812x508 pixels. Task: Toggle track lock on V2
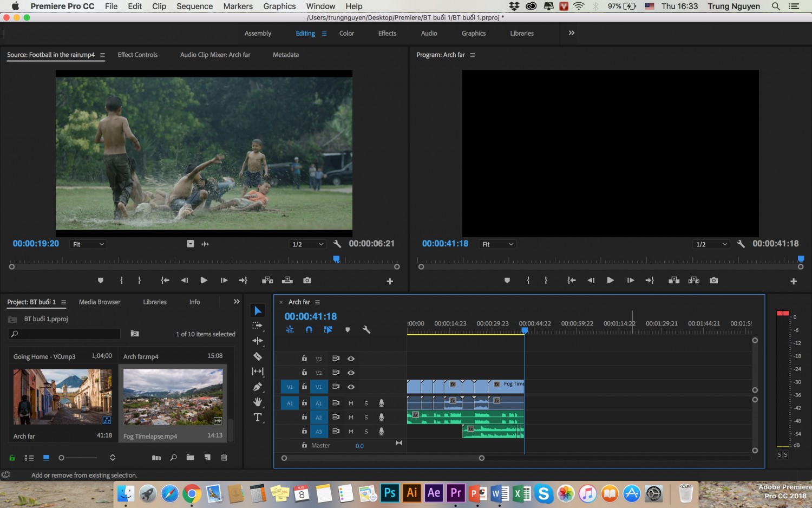pos(304,373)
